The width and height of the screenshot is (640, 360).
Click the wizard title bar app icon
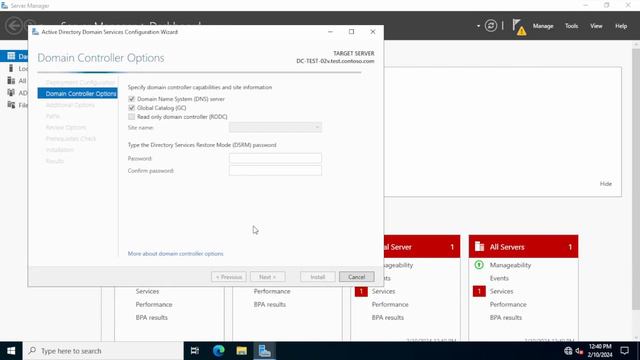click(x=35, y=32)
